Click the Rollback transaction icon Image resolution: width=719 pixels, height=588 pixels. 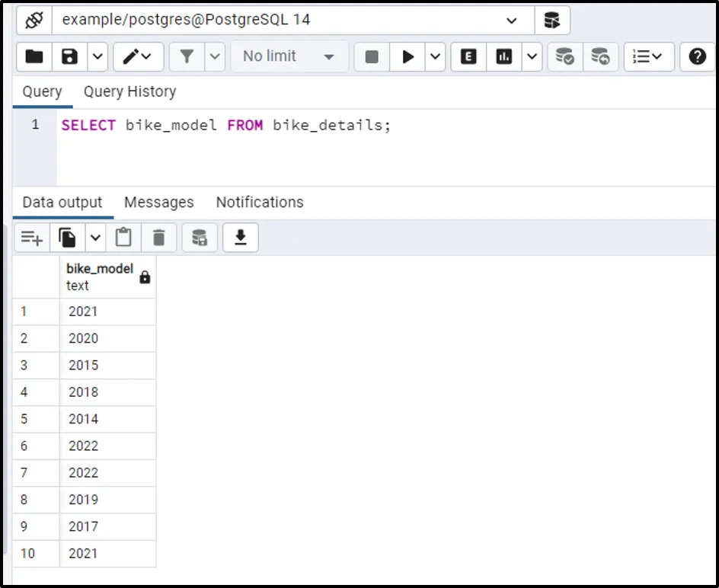[x=600, y=56]
